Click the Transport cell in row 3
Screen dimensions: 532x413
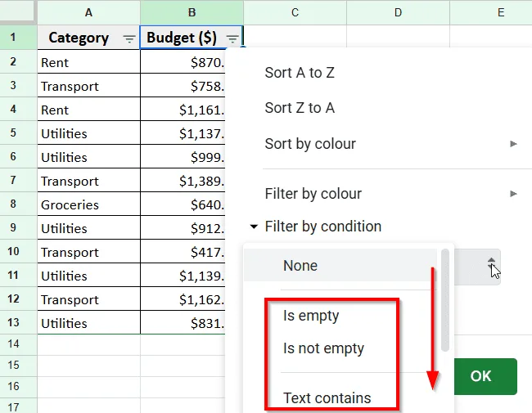[x=88, y=85]
